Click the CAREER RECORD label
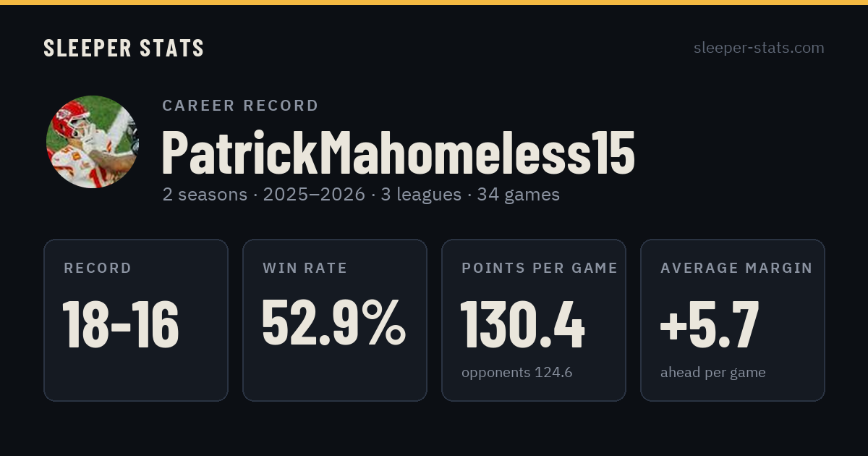 click(x=240, y=106)
